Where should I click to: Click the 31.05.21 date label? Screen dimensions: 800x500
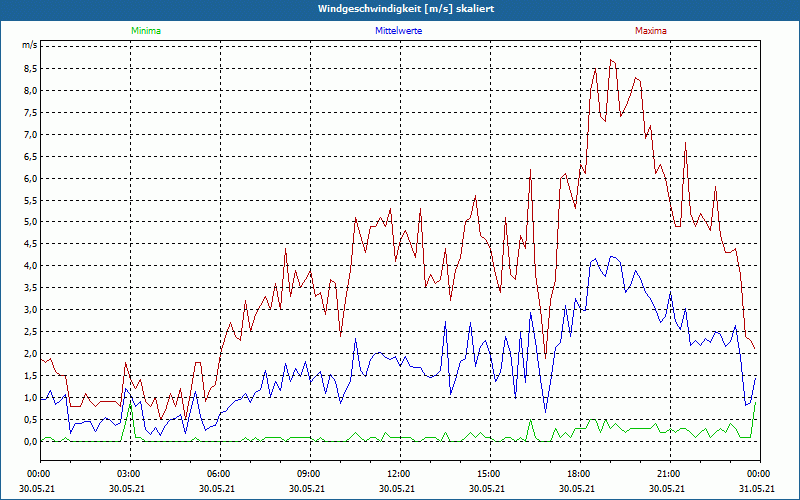tap(757, 488)
